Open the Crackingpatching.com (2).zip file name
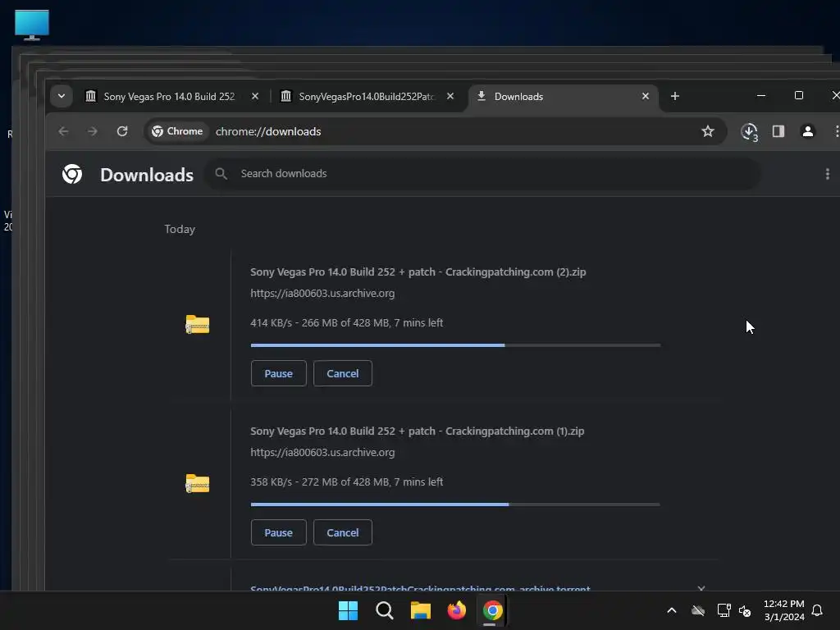Image resolution: width=840 pixels, height=630 pixels. coord(418,272)
